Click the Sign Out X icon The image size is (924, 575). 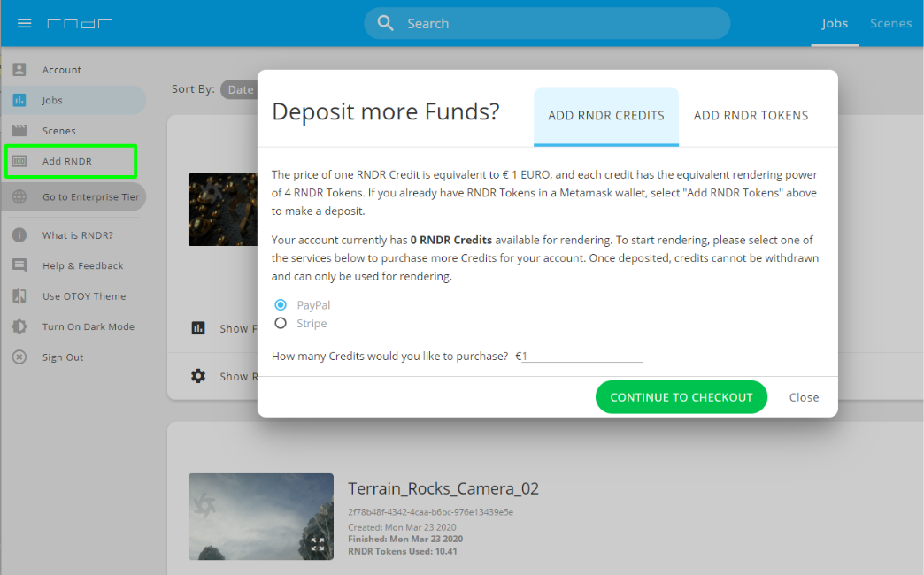click(x=19, y=357)
